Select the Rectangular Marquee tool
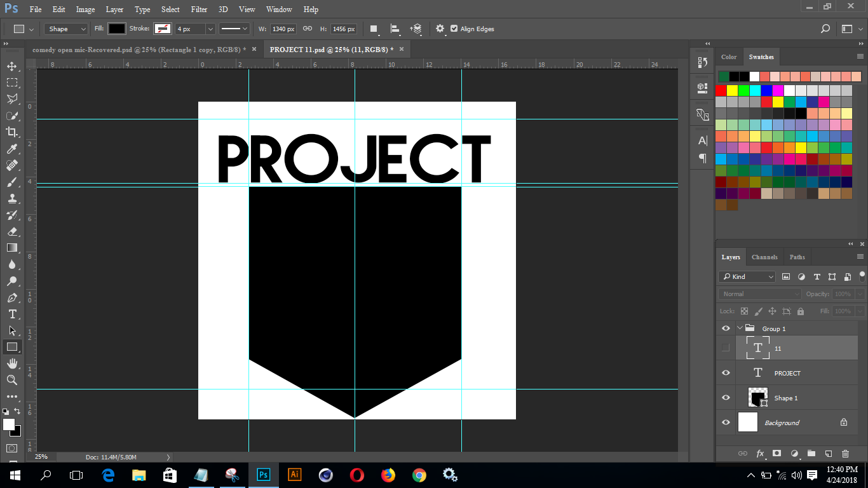 12,83
